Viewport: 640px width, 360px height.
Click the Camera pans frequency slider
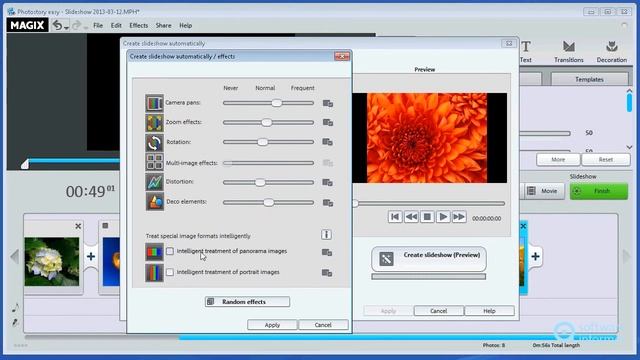click(x=268, y=103)
